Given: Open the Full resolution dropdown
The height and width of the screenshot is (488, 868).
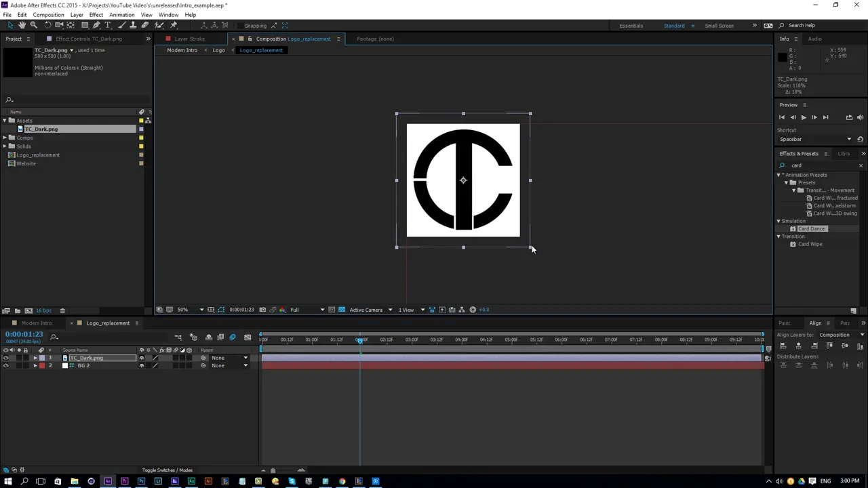Looking at the screenshot, I should point(307,310).
